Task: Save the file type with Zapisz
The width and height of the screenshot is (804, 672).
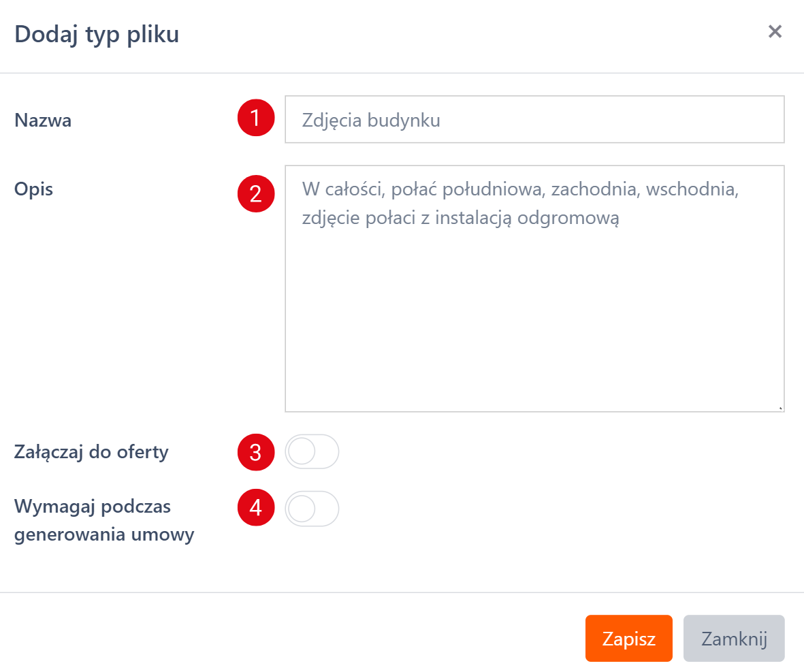Action: [x=628, y=639]
